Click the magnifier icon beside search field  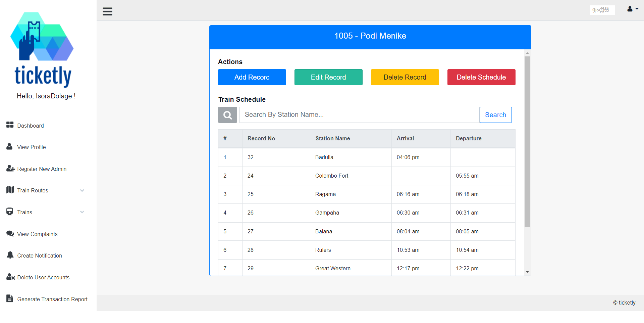[227, 115]
